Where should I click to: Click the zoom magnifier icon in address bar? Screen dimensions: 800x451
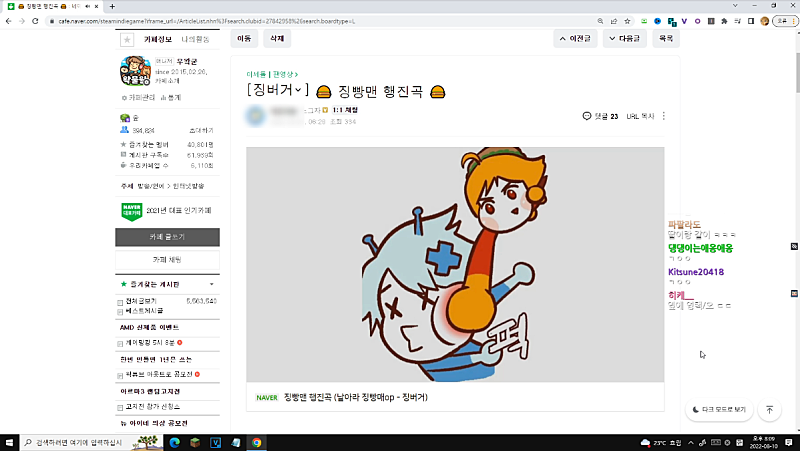click(x=601, y=21)
